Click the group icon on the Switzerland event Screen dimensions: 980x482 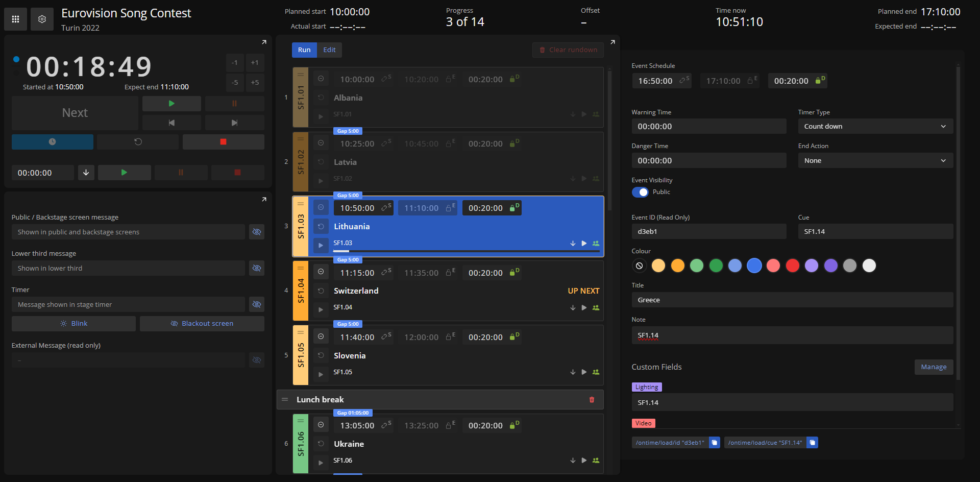click(596, 307)
